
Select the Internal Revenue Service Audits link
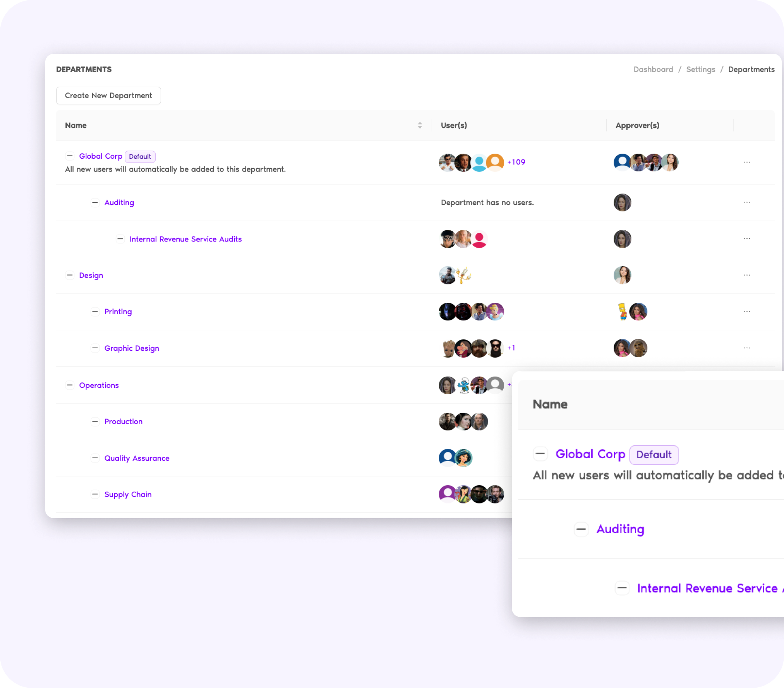pos(185,239)
